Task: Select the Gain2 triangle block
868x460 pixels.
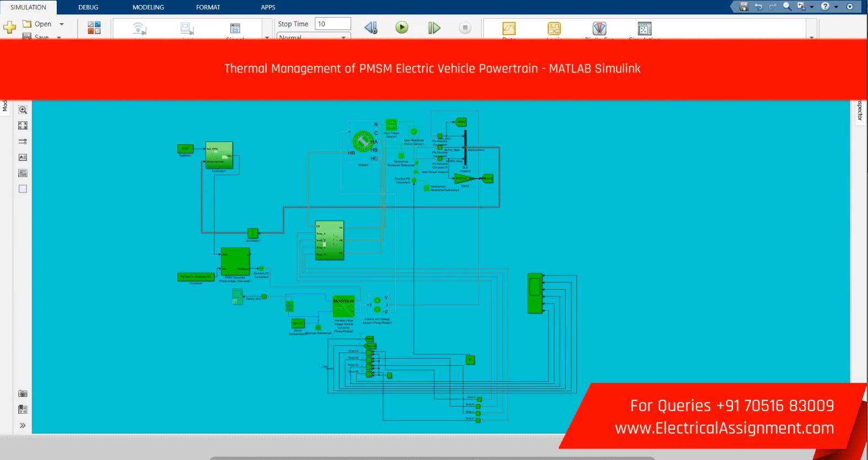Action: (x=465, y=178)
